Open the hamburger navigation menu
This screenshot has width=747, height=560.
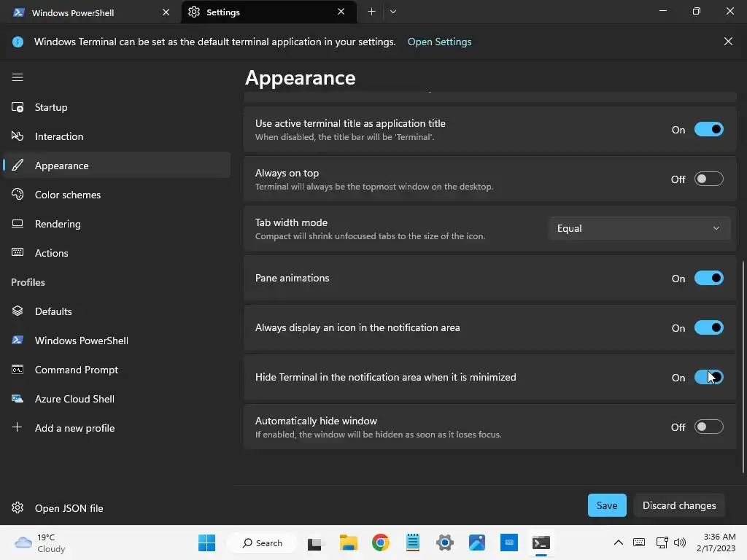pos(18,77)
